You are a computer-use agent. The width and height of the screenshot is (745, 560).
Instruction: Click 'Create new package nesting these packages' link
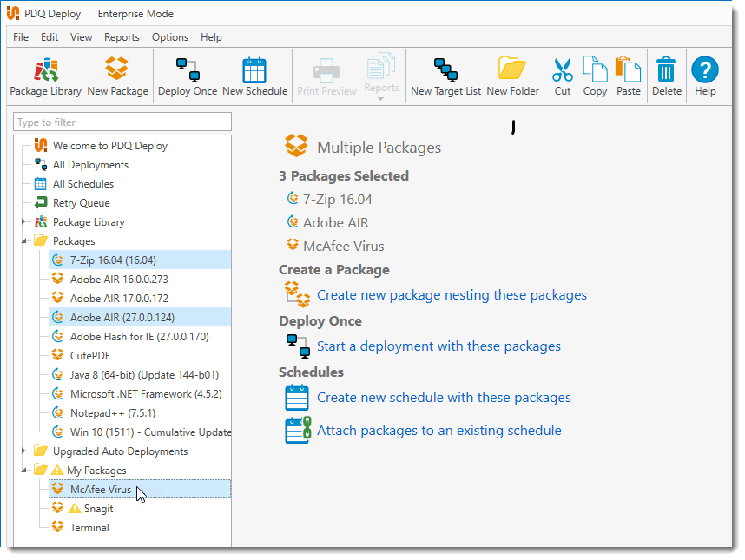pyautogui.click(x=452, y=295)
